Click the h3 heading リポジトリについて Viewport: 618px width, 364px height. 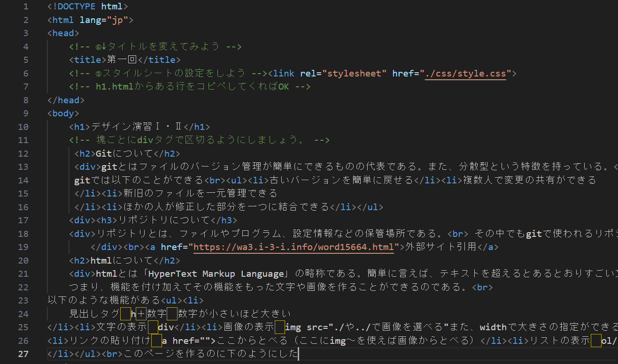point(163,220)
